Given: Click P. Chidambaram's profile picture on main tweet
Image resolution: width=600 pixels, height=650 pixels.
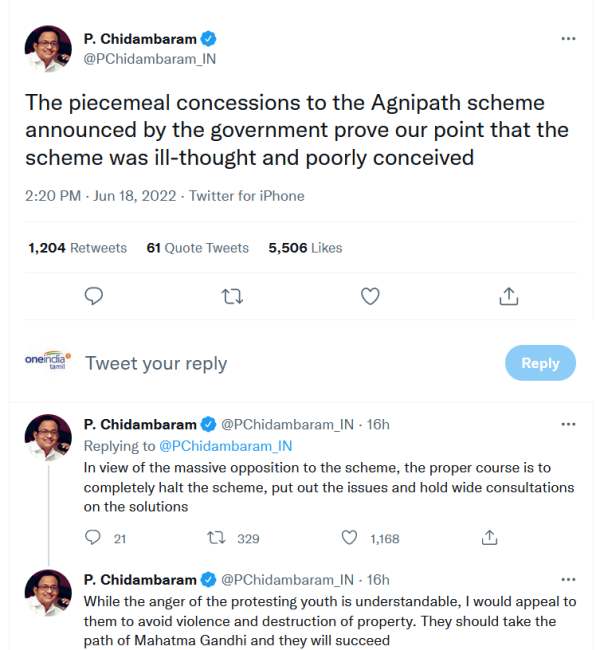Looking at the screenshot, I should click(48, 49).
